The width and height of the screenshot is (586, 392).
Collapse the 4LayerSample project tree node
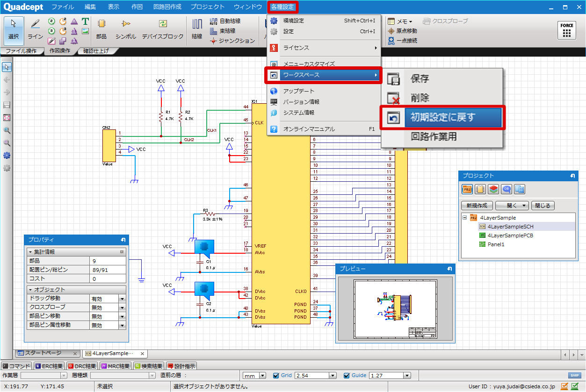tap(465, 218)
